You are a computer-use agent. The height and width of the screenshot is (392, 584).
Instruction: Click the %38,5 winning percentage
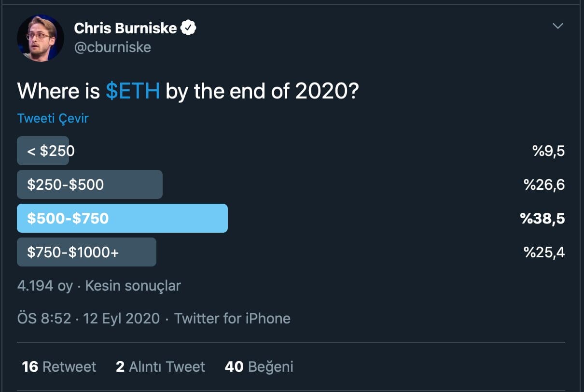point(542,218)
